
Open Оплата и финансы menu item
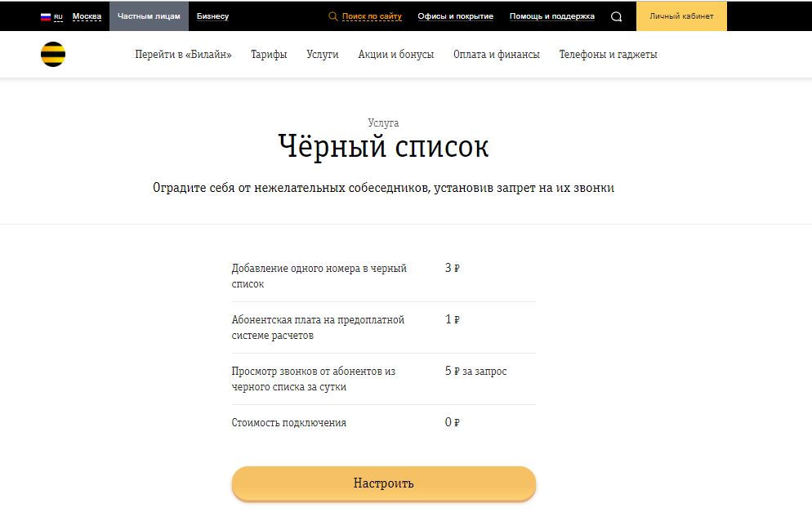(x=497, y=55)
